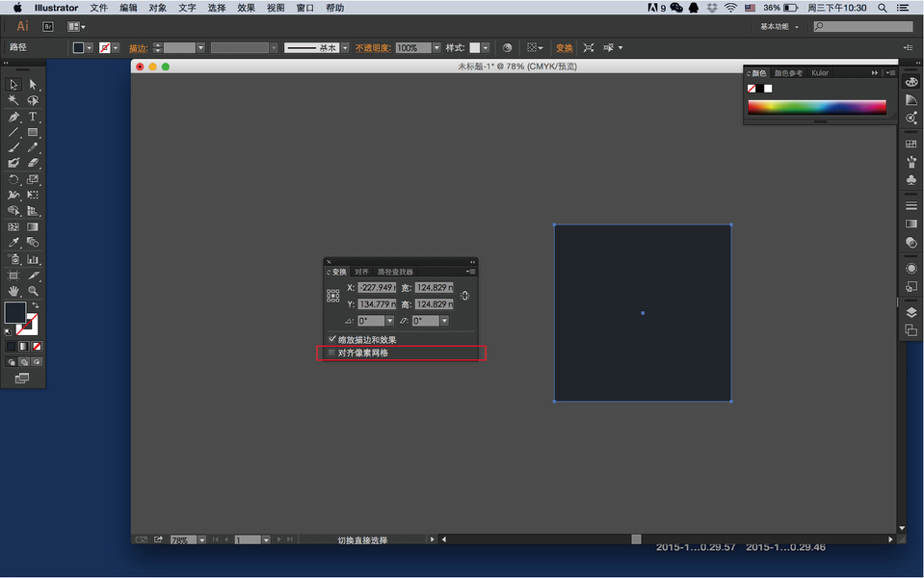Select the Perspective Grid tool
This screenshot has width=924, height=578.
(33, 210)
